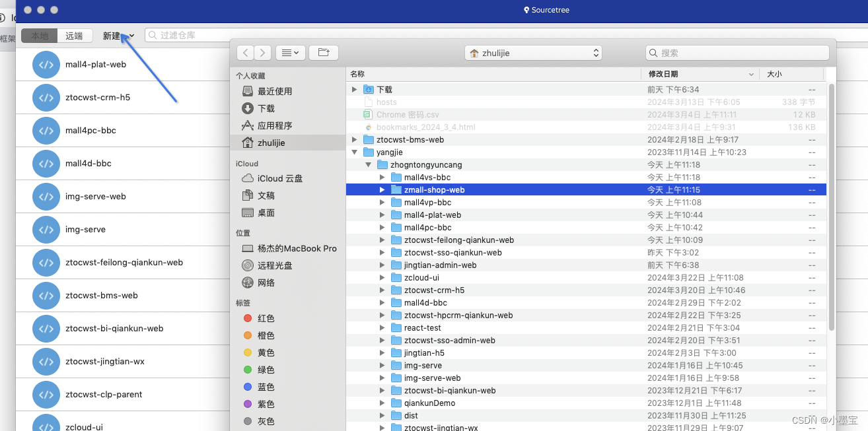Image resolution: width=868 pixels, height=431 pixels.
Task: Open the zhulijie location popup
Action: click(533, 53)
